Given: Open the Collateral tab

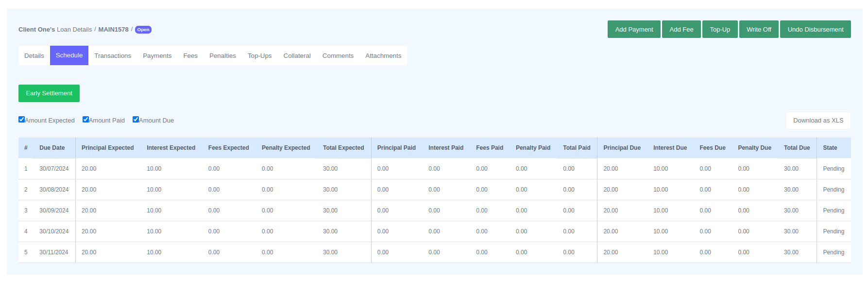Looking at the screenshot, I should [297, 56].
